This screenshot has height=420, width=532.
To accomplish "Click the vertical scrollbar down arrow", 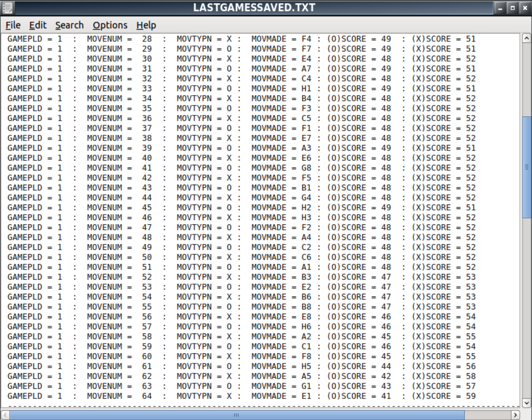I will coord(527,403).
